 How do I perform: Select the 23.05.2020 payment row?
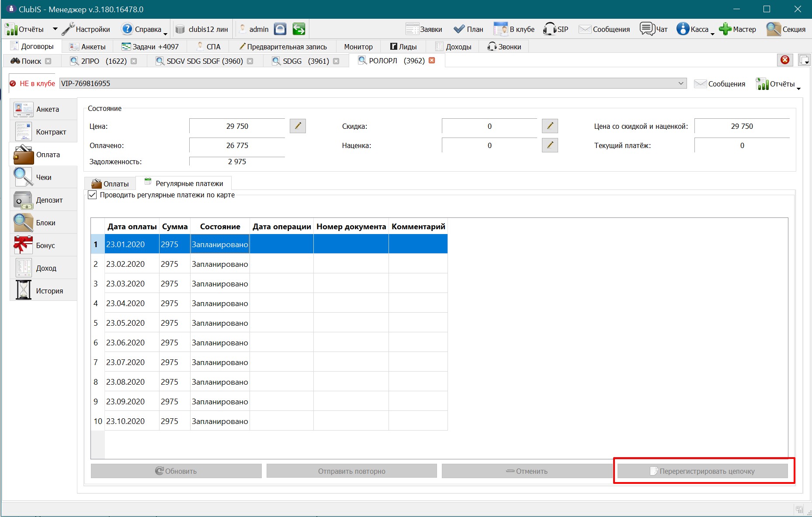(269, 323)
